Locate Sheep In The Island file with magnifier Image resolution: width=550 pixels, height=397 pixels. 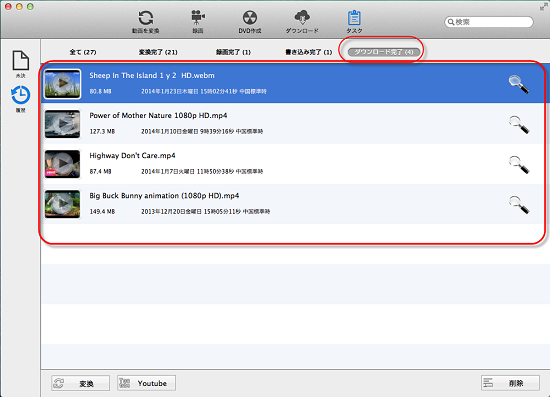pos(519,84)
